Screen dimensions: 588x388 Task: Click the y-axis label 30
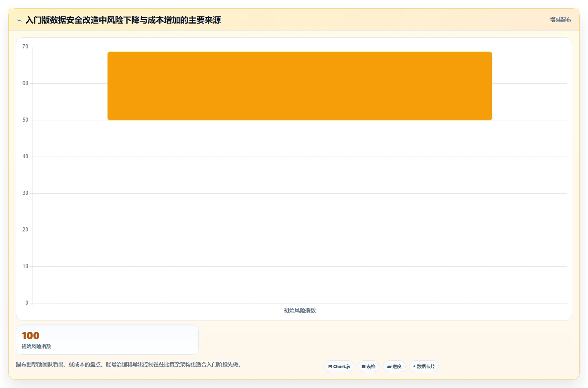click(x=25, y=193)
